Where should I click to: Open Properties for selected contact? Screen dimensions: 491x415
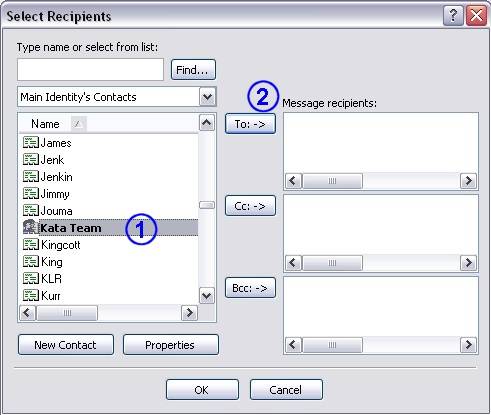click(171, 345)
